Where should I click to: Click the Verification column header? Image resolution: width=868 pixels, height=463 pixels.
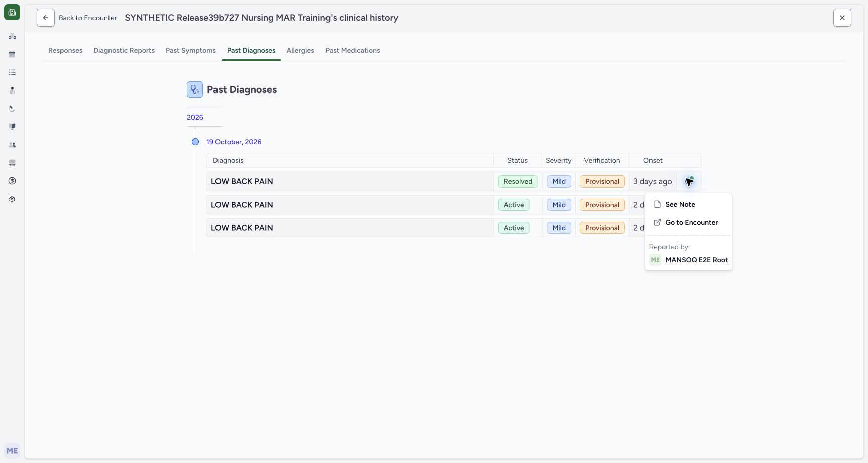pyautogui.click(x=602, y=160)
